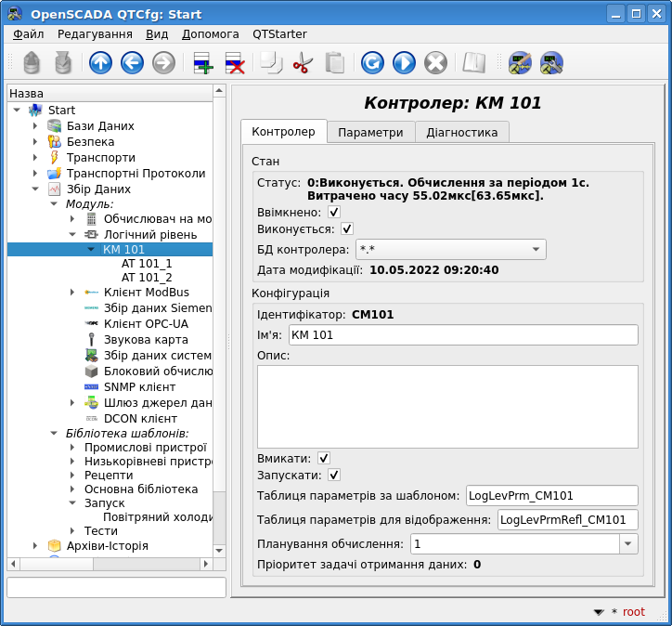The height and width of the screenshot is (626, 672).
Task: Click the Ім'я field containing КМ 101
Action: [463, 335]
